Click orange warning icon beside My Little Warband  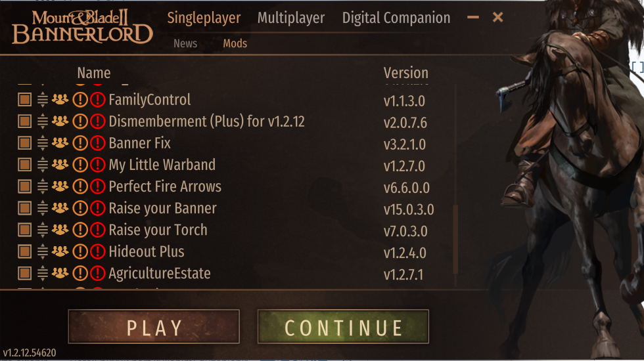pos(80,165)
